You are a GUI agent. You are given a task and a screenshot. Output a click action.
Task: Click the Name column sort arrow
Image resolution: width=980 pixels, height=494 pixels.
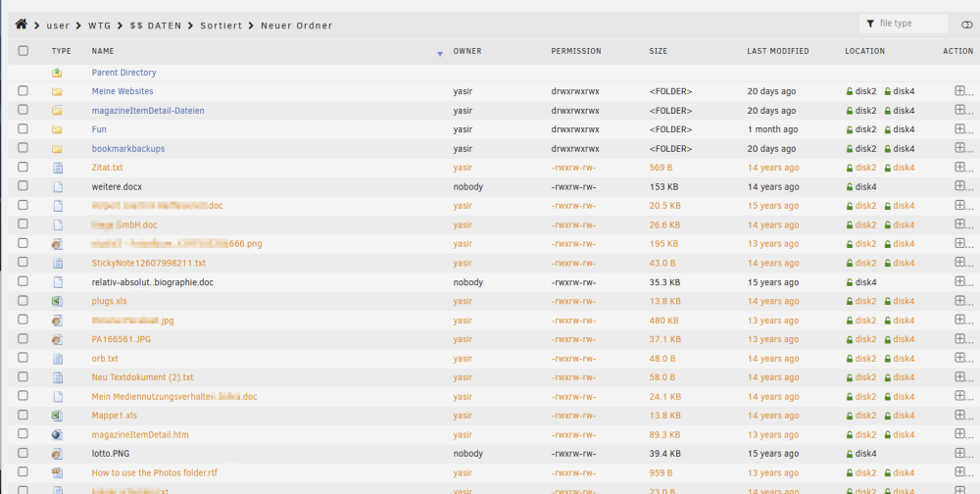pyautogui.click(x=440, y=55)
